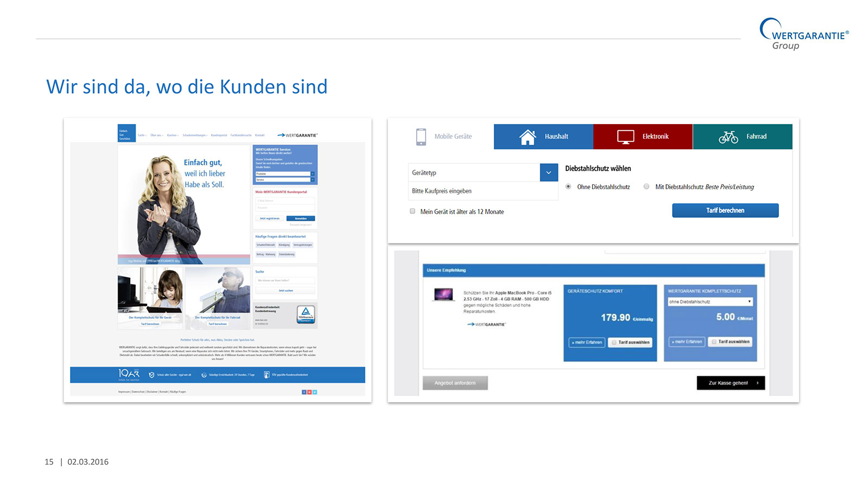
Task: Click the monitor icon on Elektronik tab
Action: pos(626,137)
